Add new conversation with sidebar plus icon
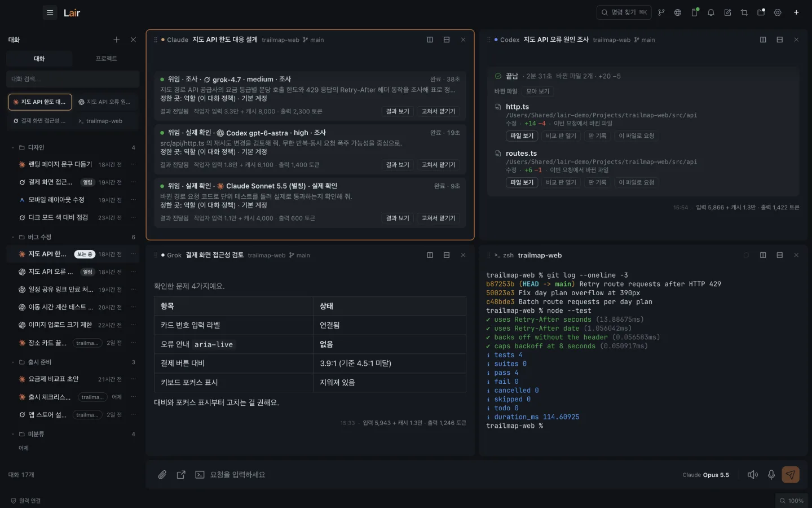The width and height of the screenshot is (812, 508). point(117,40)
